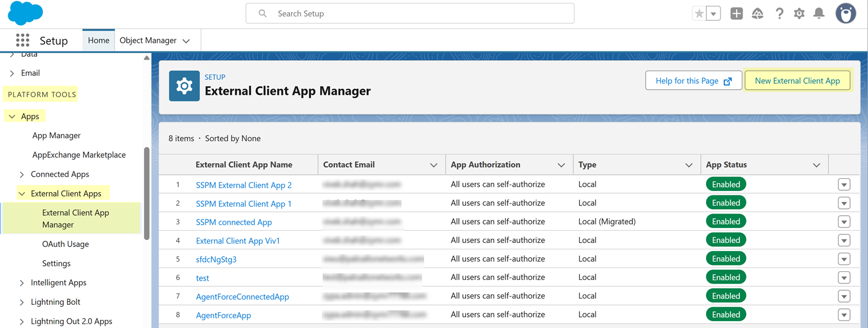Open the favorites list dropdown arrow
This screenshot has height=328, width=868.
714,14
